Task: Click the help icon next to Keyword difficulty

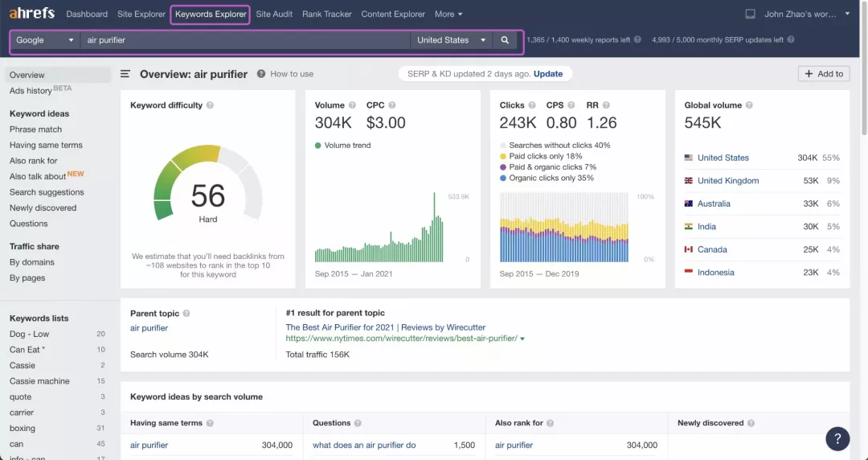Action: 210,105
